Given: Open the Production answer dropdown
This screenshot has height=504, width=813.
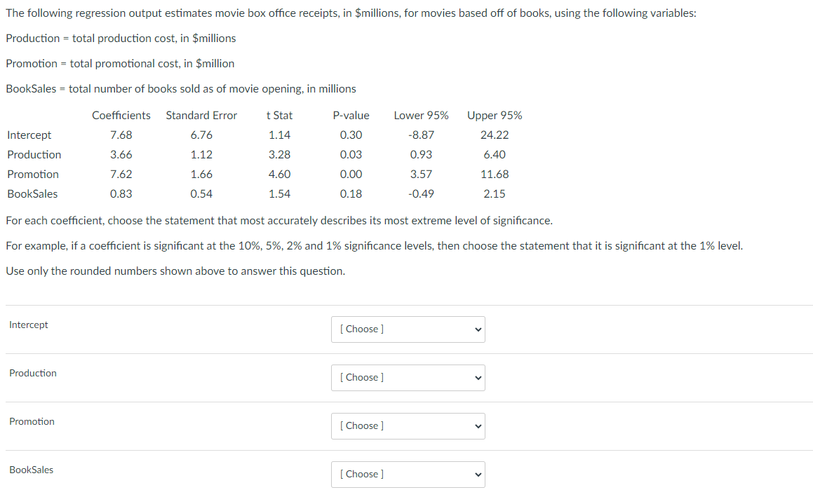Looking at the screenshot, I should 408,377.
